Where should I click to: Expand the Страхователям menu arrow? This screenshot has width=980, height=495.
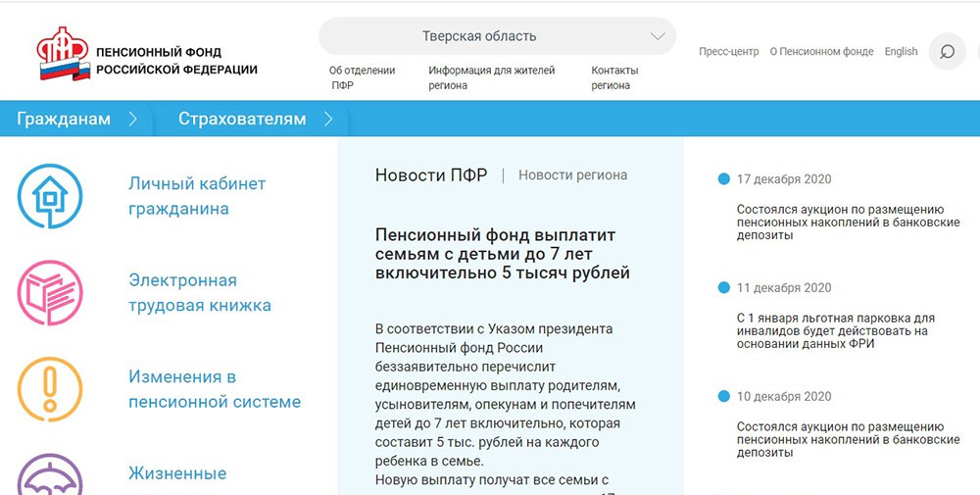[x=328, y=119]
